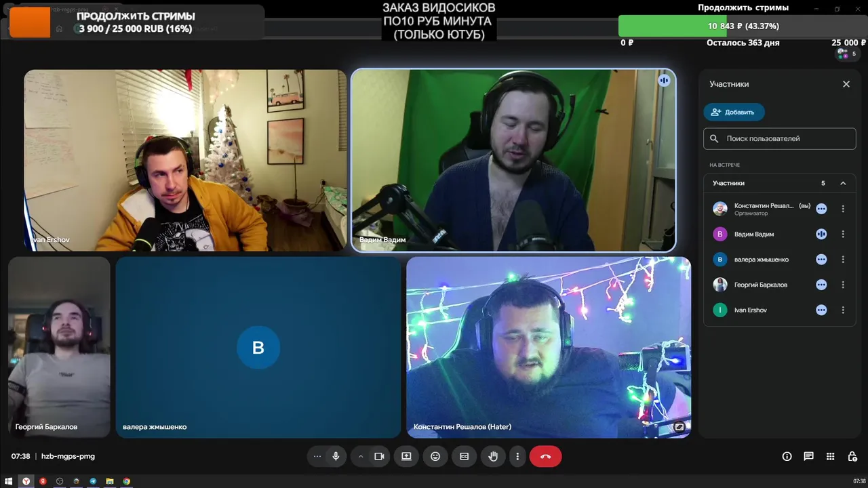Click mic indicator for Георгий Баркалов row
The image size is (868, 488).
(821, 285)
